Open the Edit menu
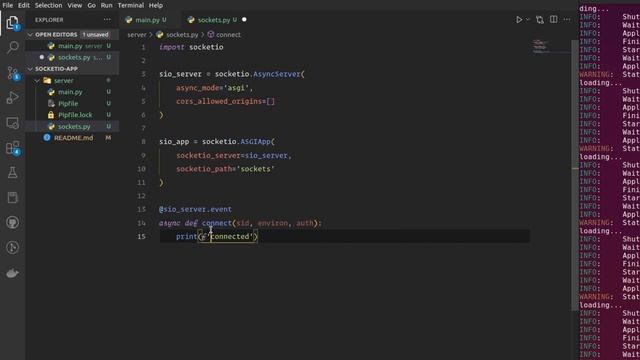Image resolution: width=640 pixels, height=360 pixels. [24, 5]
